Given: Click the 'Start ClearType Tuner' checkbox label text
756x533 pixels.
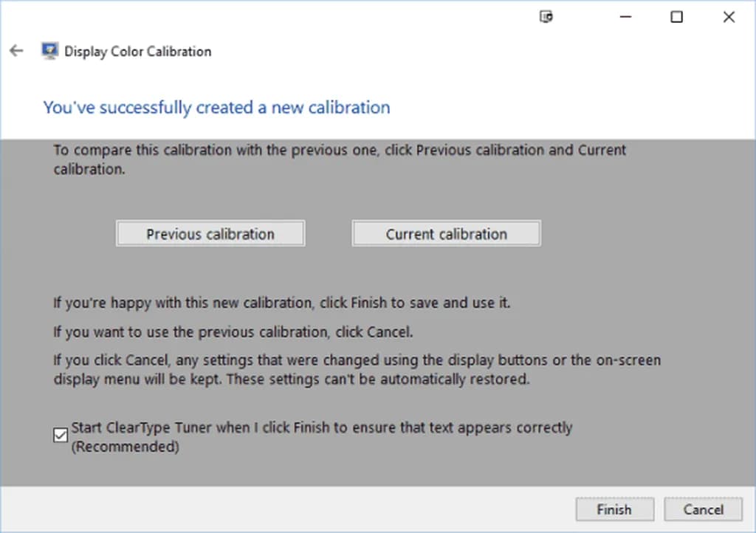Looking at the screenshot, I should tap(321, 427).
